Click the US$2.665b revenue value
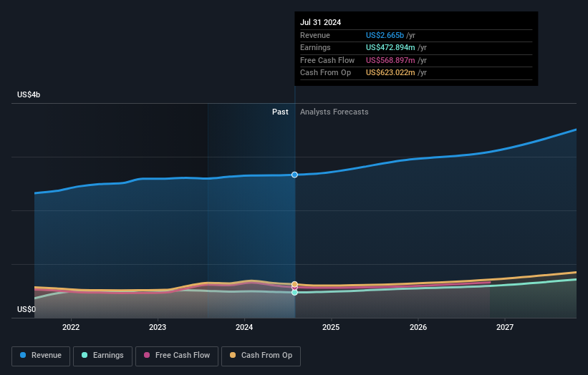Screen dimensions: 588x375 click(385, 35)
